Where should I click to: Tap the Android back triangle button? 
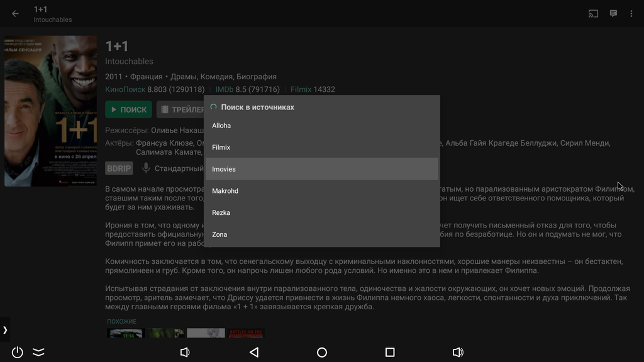tap(254, 352)
